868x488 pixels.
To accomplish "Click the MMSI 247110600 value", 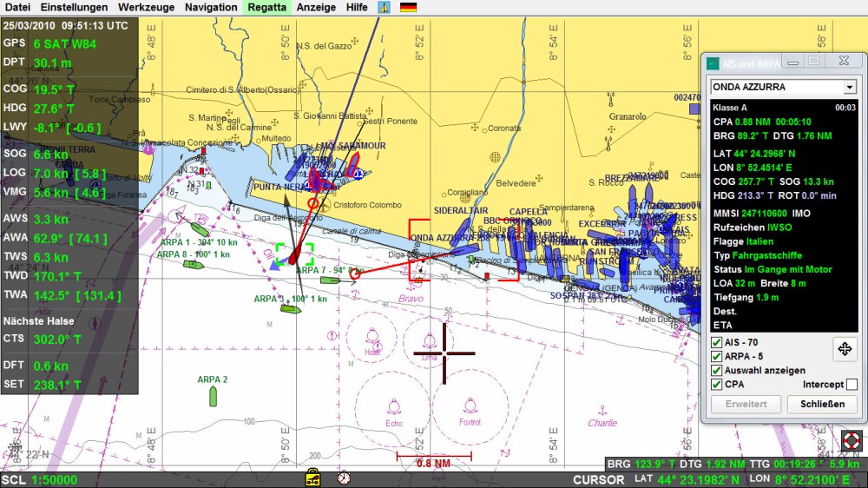I will (765, 214).
